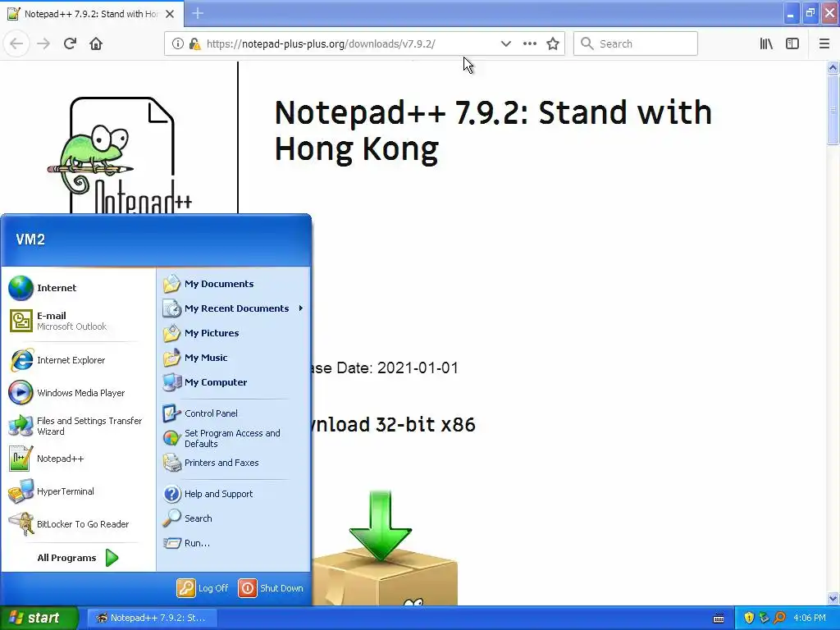Select Notepad++ 7.9.2 taskbar button

pos(152,618)
